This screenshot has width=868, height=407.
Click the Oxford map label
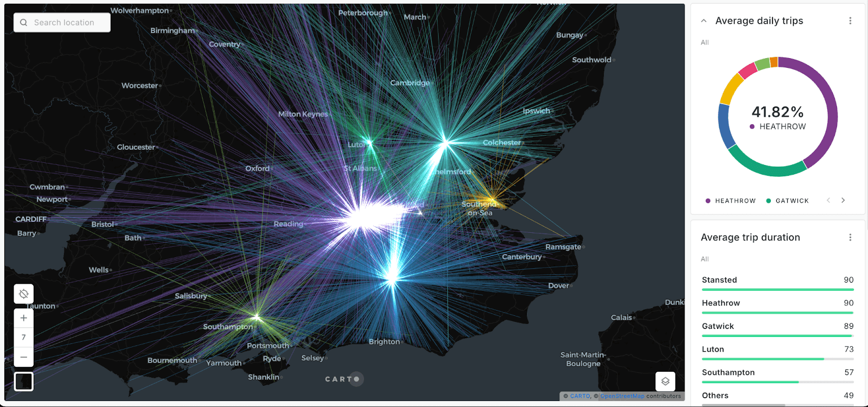[257, 168]
